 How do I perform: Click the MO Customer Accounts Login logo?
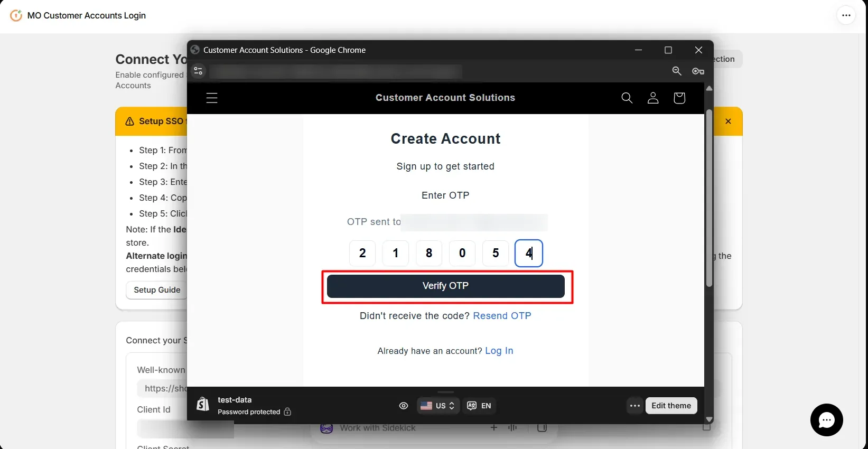[16, 15]
